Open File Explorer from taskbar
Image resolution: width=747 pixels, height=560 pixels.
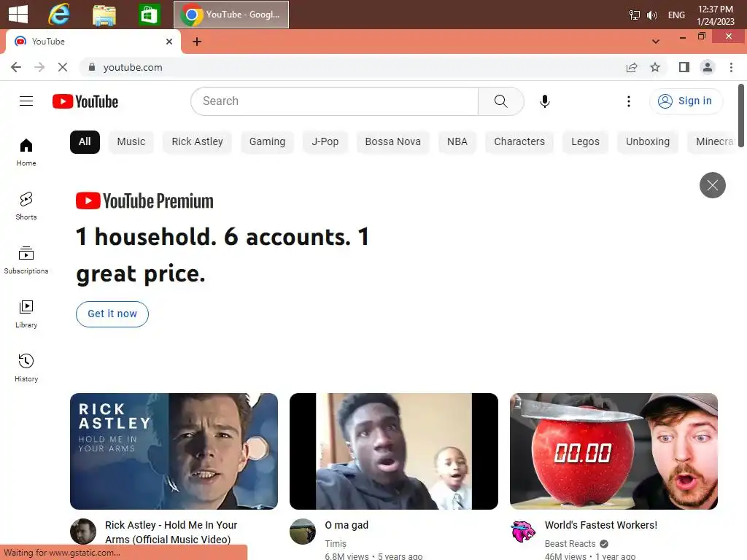coord(104,15)
